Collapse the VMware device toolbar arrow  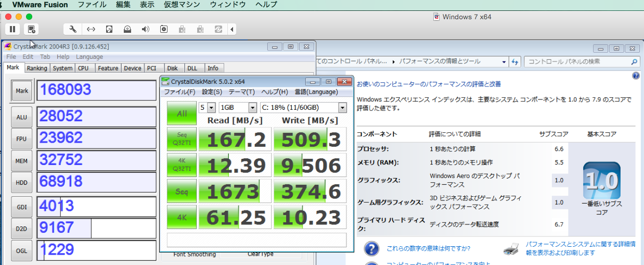point(232,29)
